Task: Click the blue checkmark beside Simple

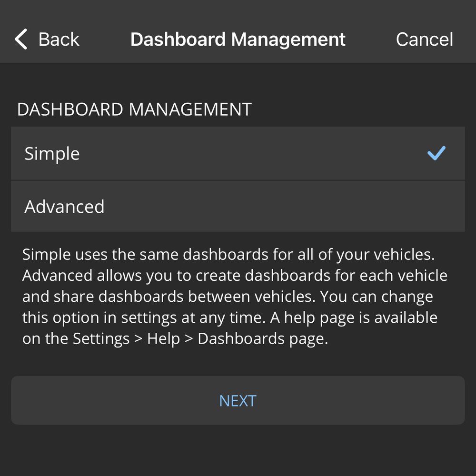Action: click(436, 153)
